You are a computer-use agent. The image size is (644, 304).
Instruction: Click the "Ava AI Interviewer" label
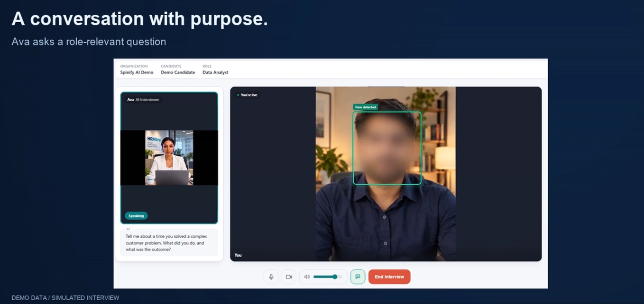click(143, 100)
